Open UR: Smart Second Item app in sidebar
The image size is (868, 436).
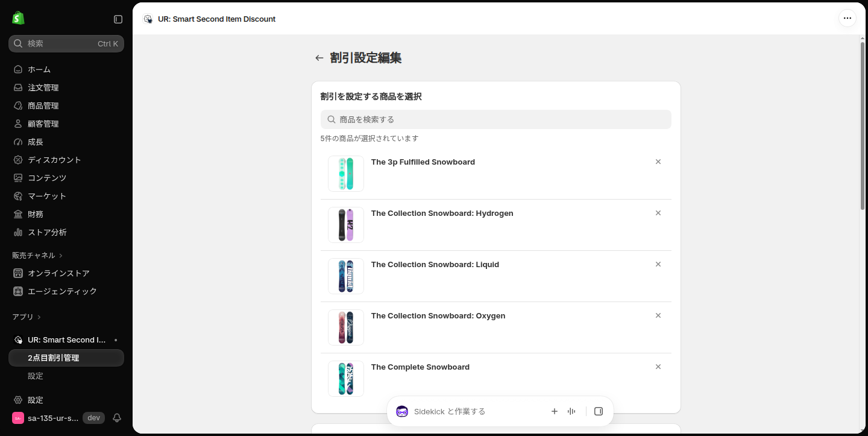pos(66,340)
